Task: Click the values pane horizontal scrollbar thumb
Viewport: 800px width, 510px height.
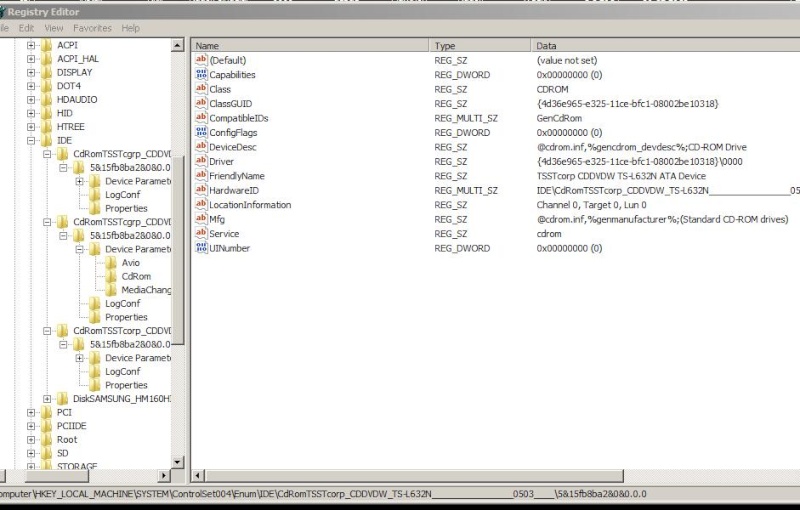Action: (414, 476)
